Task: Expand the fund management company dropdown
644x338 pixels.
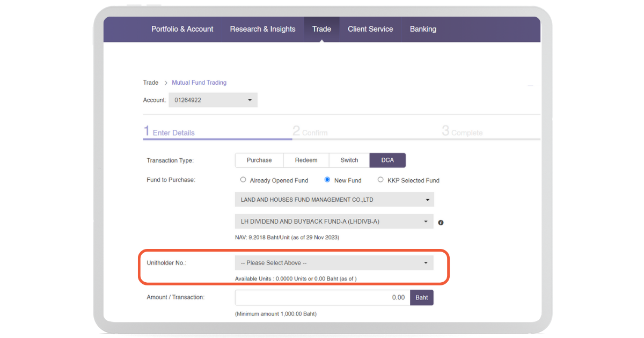Action: coord(334,200)
